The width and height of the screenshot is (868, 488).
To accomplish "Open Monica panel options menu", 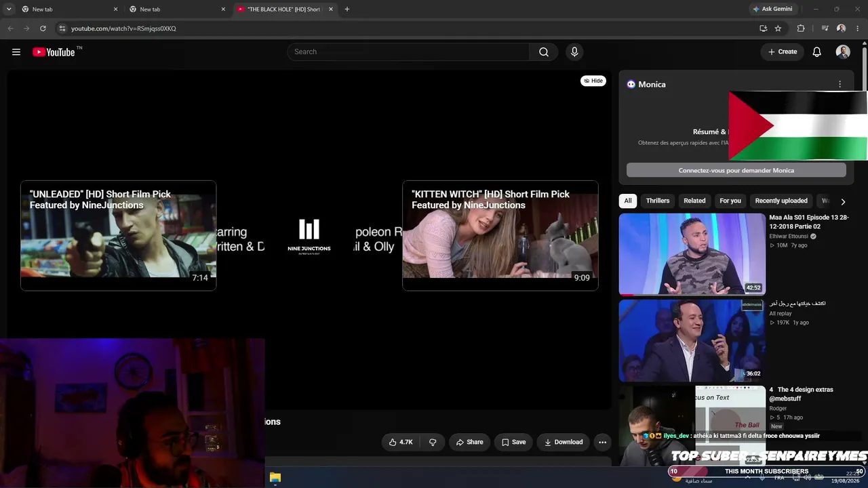I will click(x=840, y=85).
